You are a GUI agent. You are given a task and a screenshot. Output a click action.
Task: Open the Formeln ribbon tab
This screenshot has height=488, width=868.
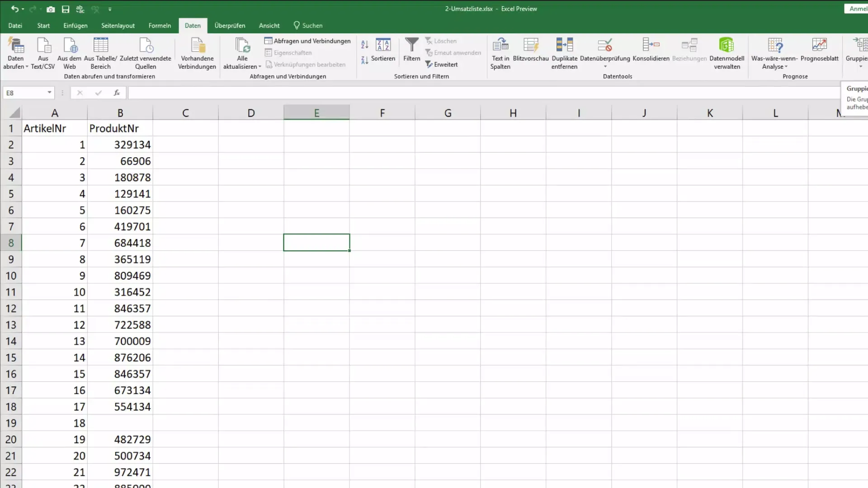[x=160, y=25]
